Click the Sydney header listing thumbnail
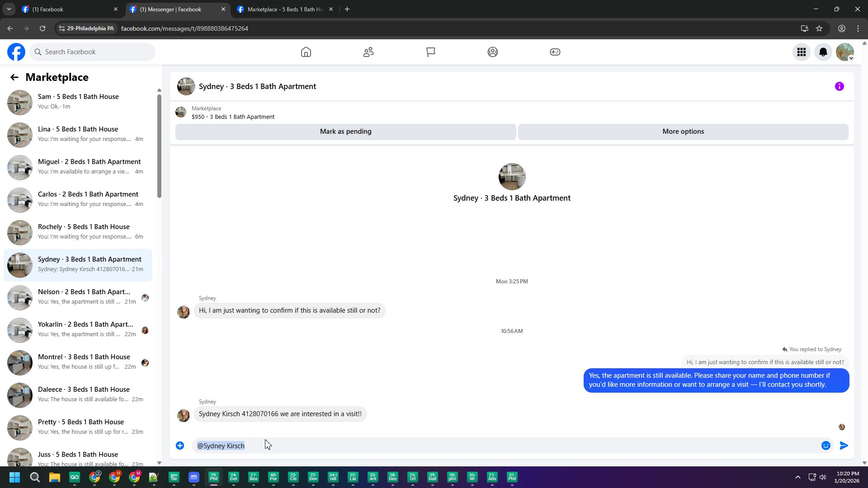Image resolution: width=868 pixels, height=488 pixels. [x=186, y=86]
